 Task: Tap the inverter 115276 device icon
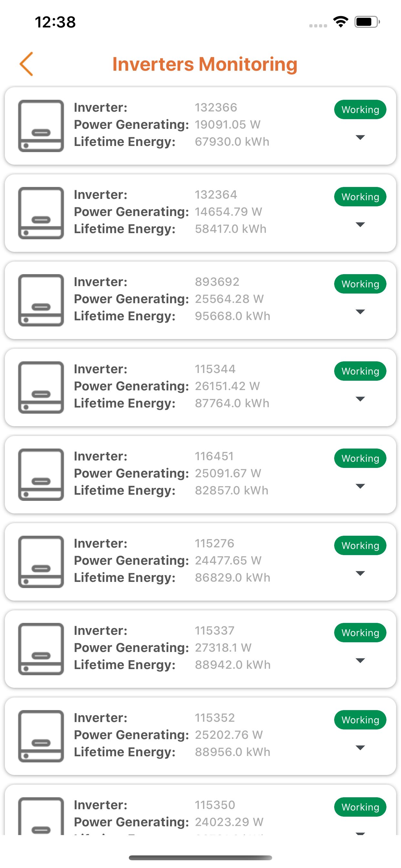41,562
